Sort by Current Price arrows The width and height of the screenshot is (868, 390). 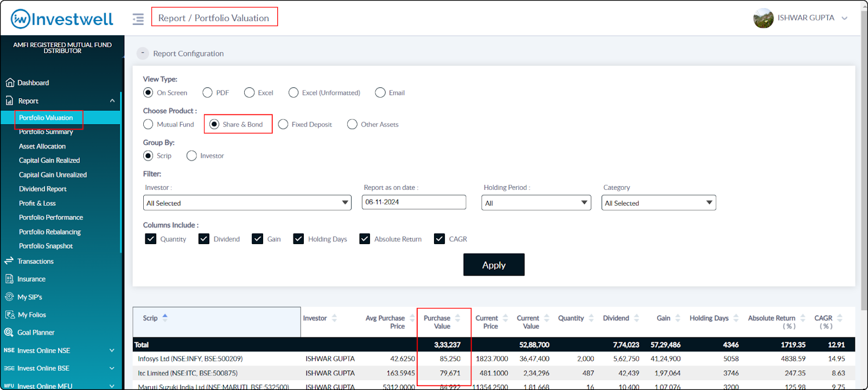tap(506, 318)
